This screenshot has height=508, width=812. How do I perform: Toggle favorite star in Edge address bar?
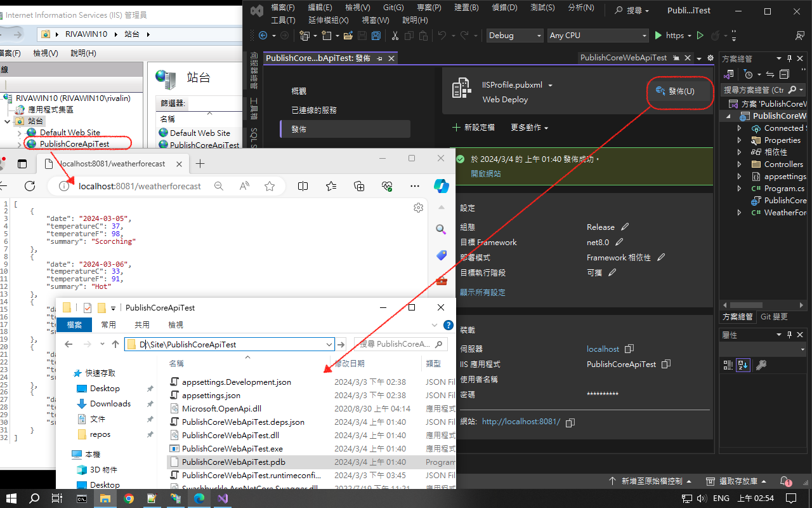[x=270, y=185]
